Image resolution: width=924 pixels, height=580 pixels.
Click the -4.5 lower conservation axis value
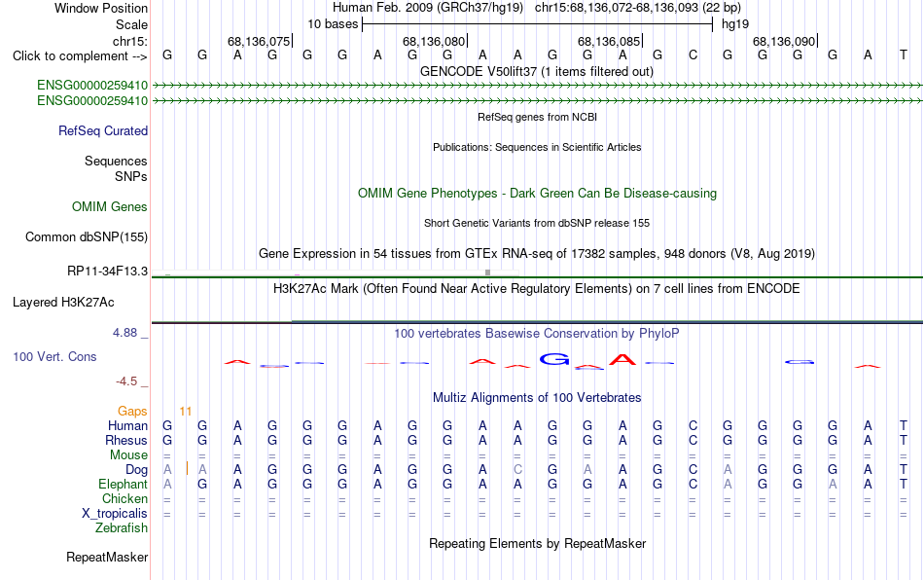click(x=126, y=381)
